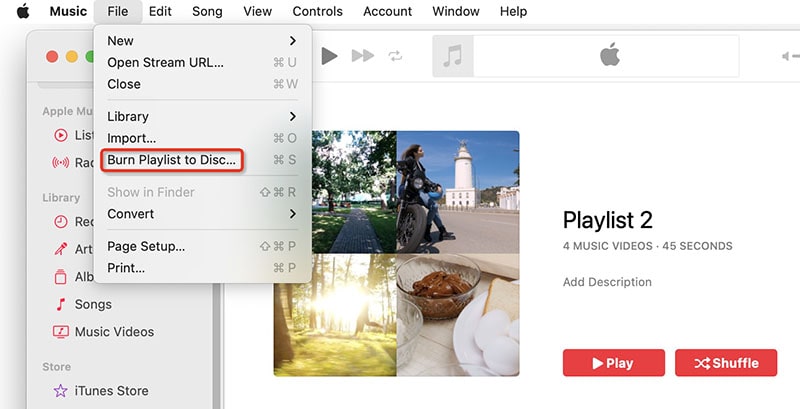Open Recently Added clock icon
The width and height of the screenshot is (800, 409).
61,221
